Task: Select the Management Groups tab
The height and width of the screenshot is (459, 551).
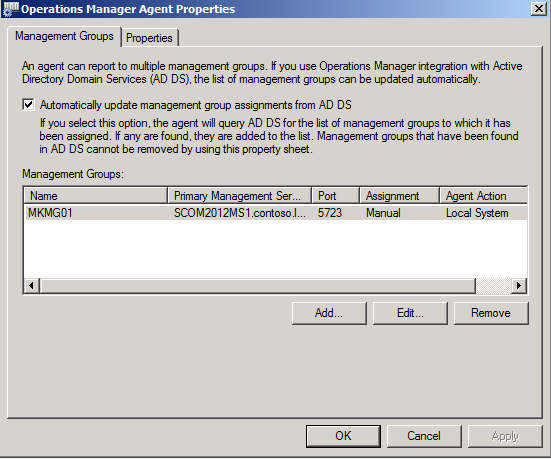Action: 64,36
